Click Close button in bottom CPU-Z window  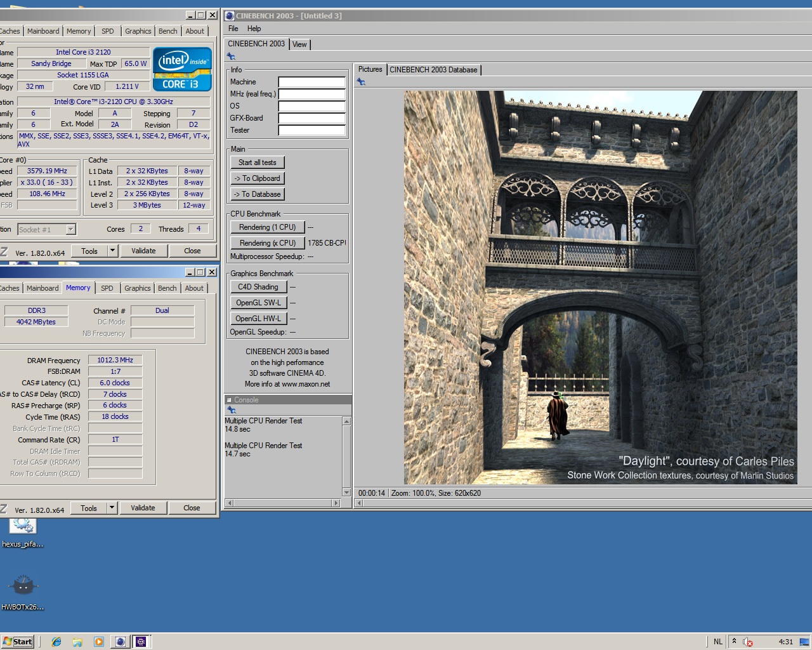pyautogui.click(x=192, y=508)
